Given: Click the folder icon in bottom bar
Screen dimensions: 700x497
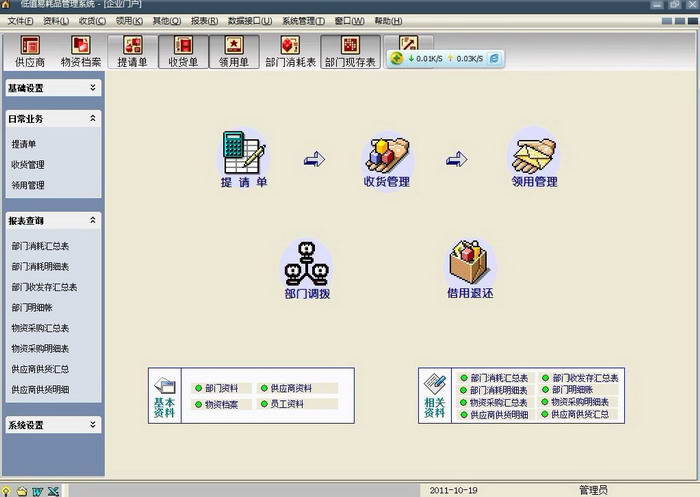Looking at the screenshot, I should click(22, 492).
